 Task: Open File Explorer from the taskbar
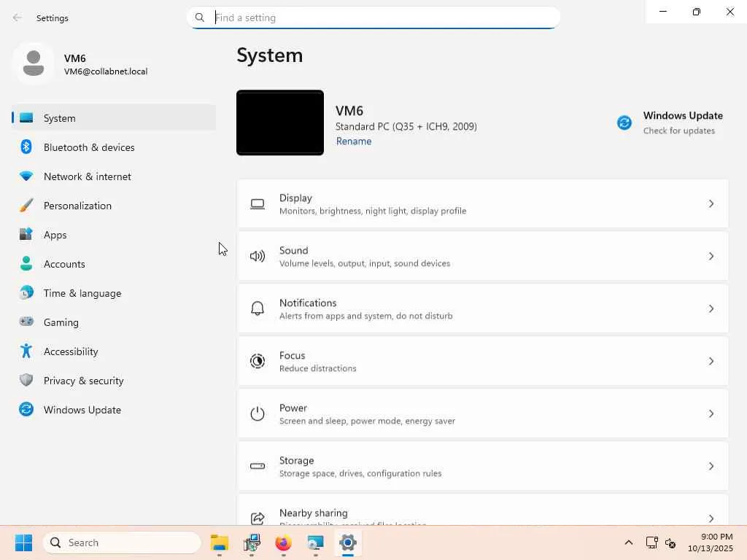tap(220, 542)
